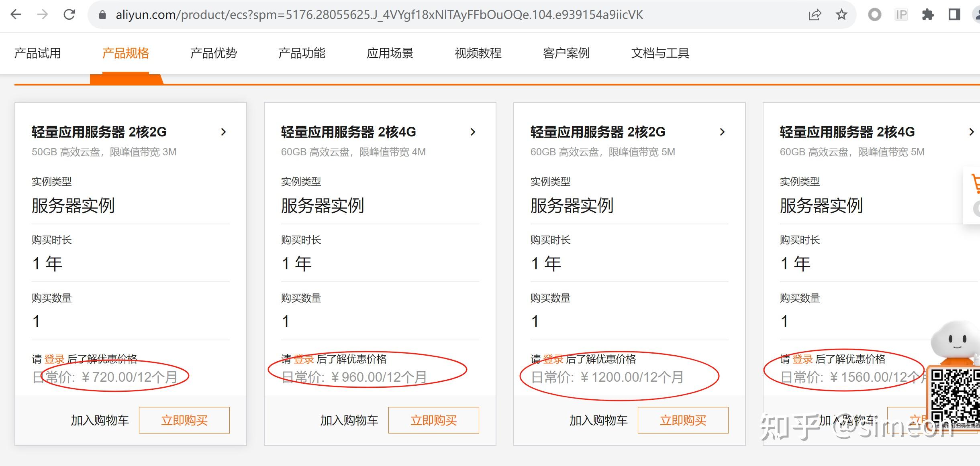
Task: Toggle the browser side panel icon
Action: 954,15
